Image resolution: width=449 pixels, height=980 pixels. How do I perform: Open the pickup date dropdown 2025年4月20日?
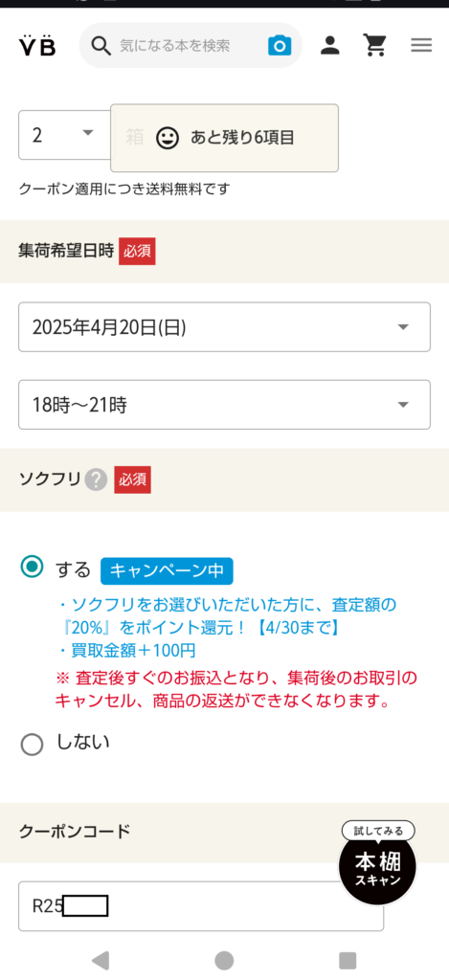[x=224, y=327]
